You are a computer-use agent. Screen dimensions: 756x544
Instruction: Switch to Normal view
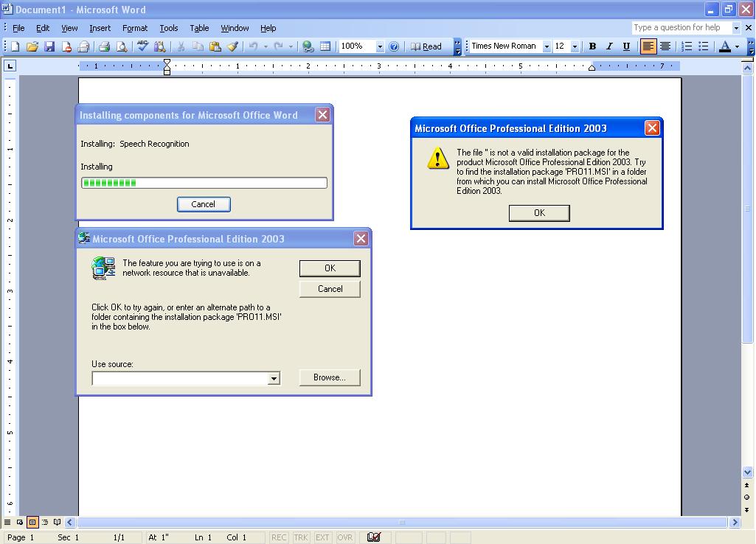7,522
